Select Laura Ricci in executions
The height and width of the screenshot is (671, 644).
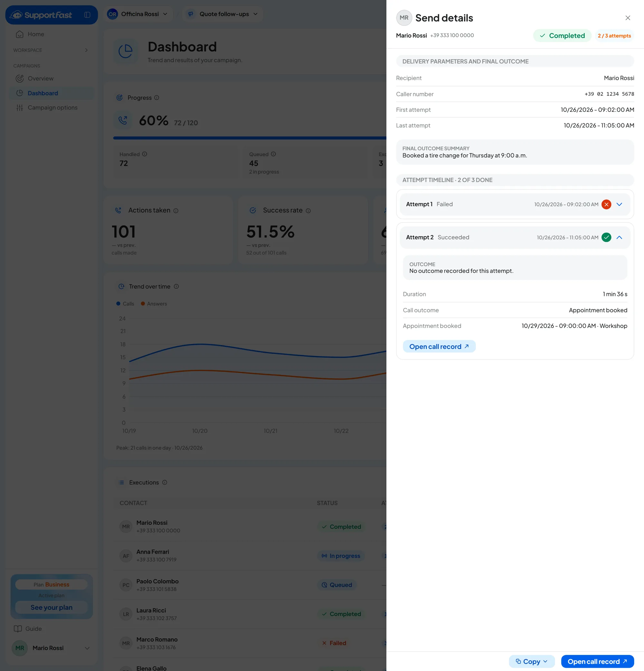250,614
